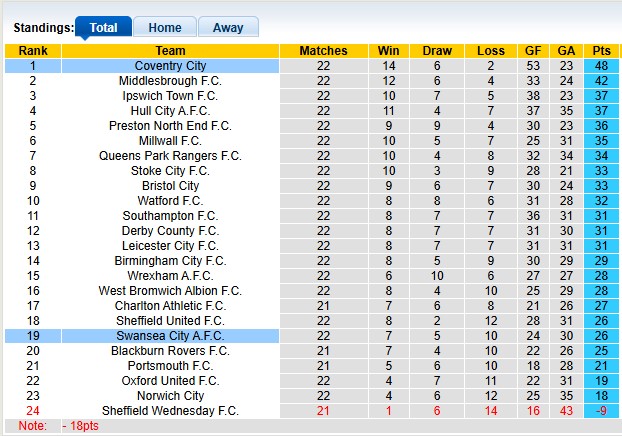Click the Team column header
This screenshot has width=622, height=436.
pos(170,51)
